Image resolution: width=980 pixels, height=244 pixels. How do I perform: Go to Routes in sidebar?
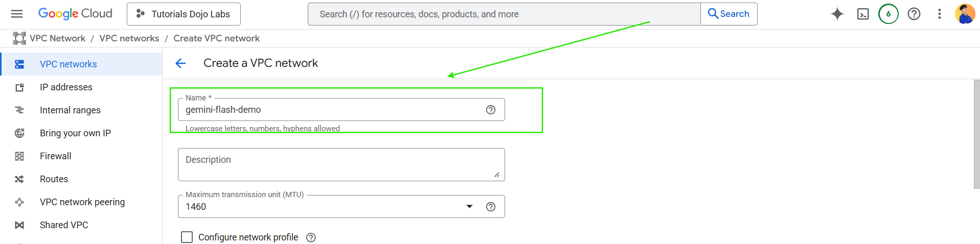54,179
